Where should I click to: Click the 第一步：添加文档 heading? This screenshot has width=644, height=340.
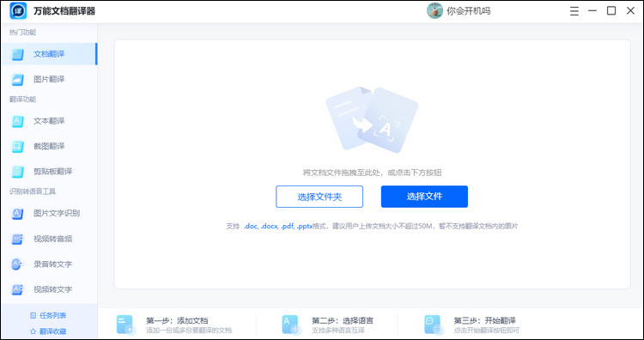click(x=177, y=321)
